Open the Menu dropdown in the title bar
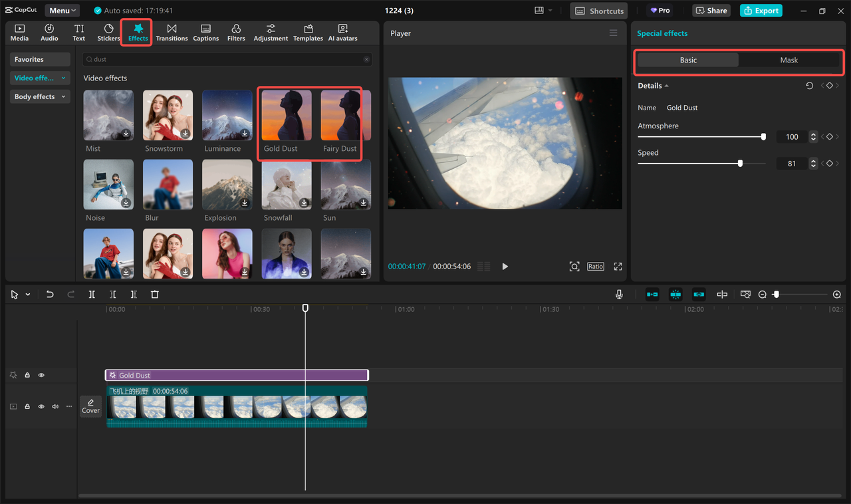 (x=62, y=10)
